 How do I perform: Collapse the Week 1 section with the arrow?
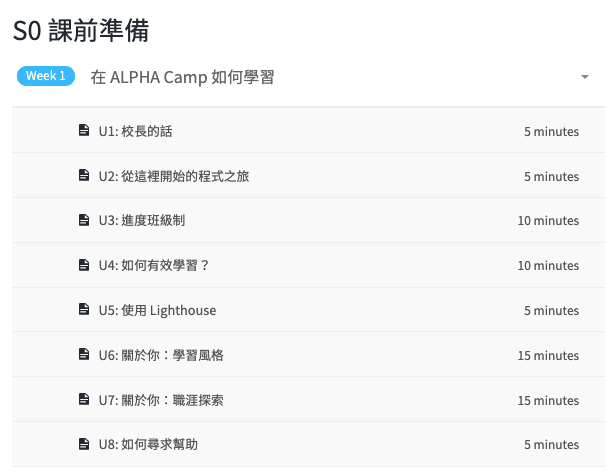pyautogui.click(x=585, y=77)
